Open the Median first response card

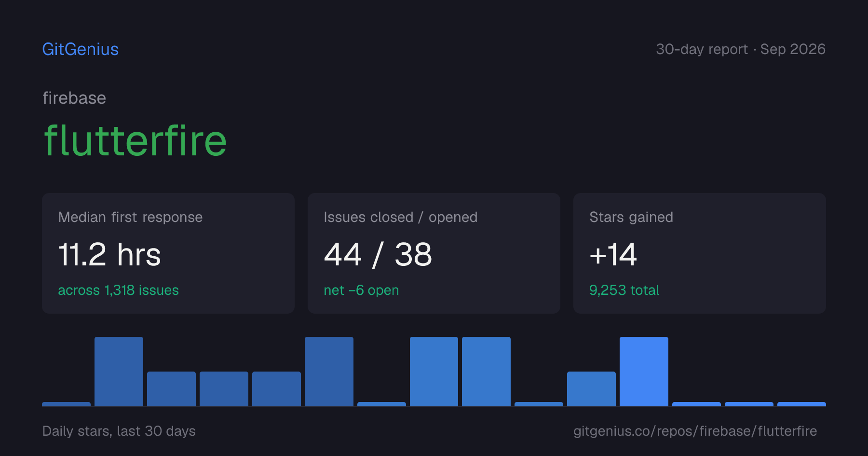tap(168, 253)
